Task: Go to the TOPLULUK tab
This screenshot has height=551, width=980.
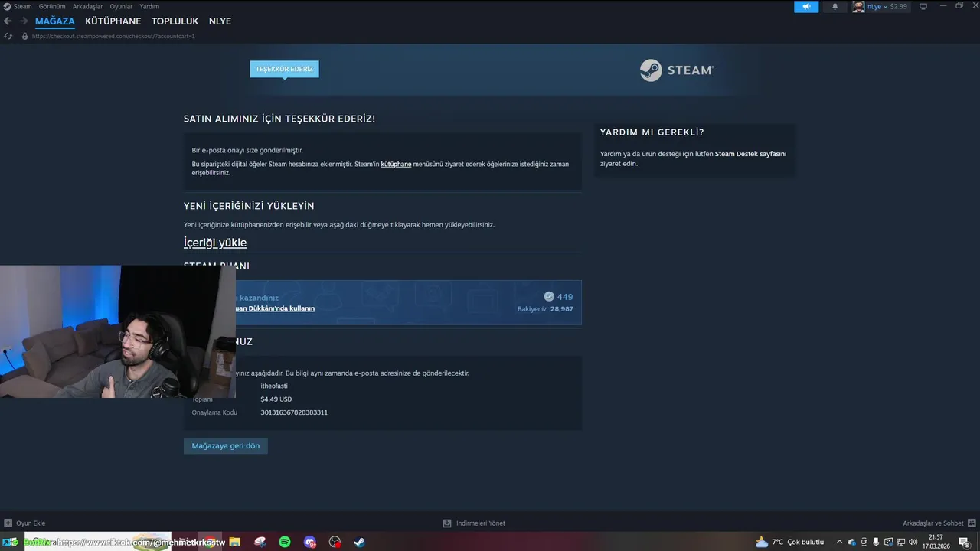Action: [175, 21]
